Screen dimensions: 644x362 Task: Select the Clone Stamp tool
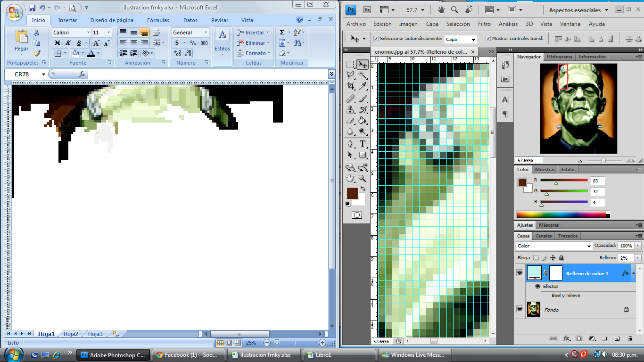point(350,109)
